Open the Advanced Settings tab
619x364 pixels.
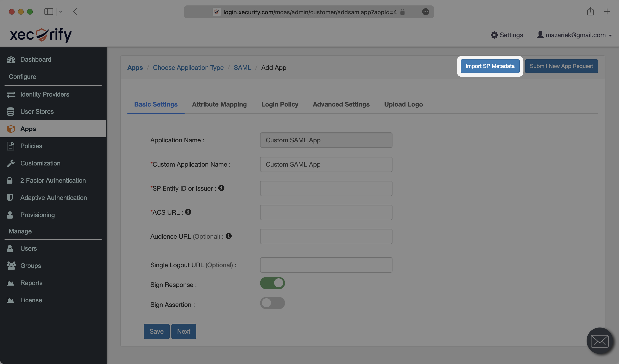341,104
